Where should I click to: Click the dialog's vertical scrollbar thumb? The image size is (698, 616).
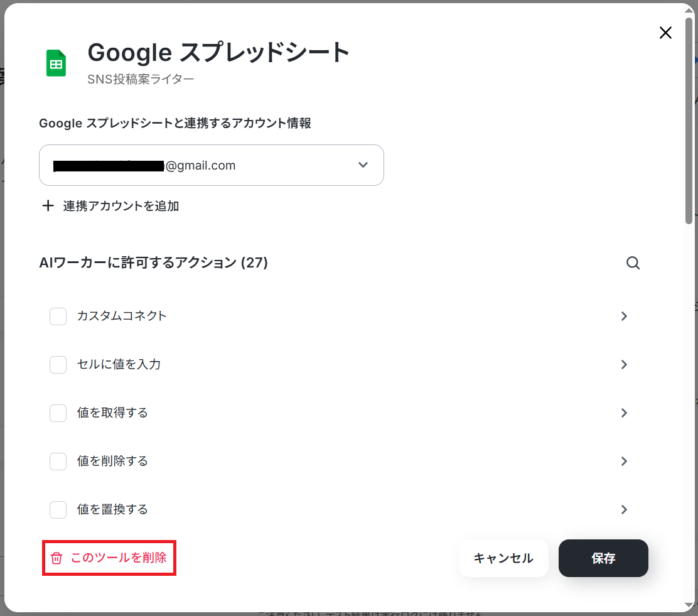(x=689, y=121)
